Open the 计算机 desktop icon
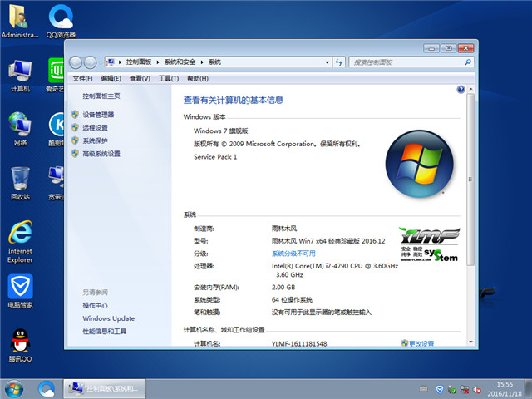Viewport: 532px width, 399px height. (x=20, y=76)
